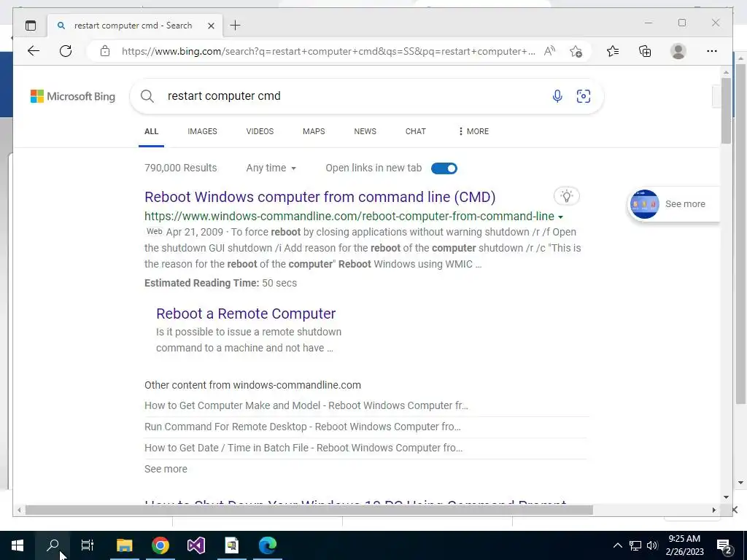
Task: Toggle 'Open links in new tab' switch
Action: click(x=444, y=168)
